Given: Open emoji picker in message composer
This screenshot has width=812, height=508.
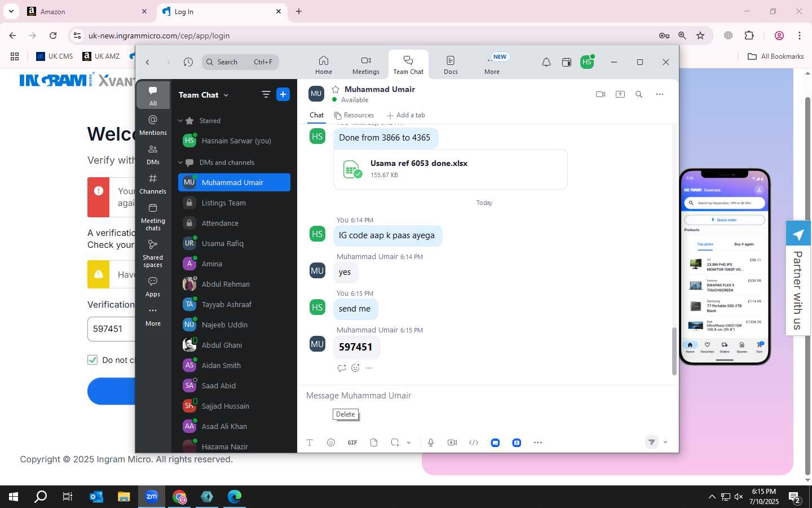Looking at the screenshot, I should click(331, 443).
